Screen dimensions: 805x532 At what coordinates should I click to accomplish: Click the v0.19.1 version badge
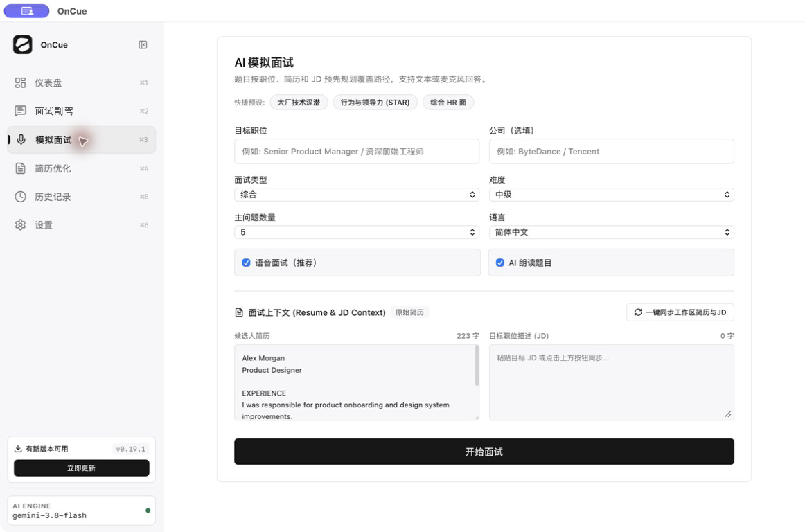[x=130, y=449]
